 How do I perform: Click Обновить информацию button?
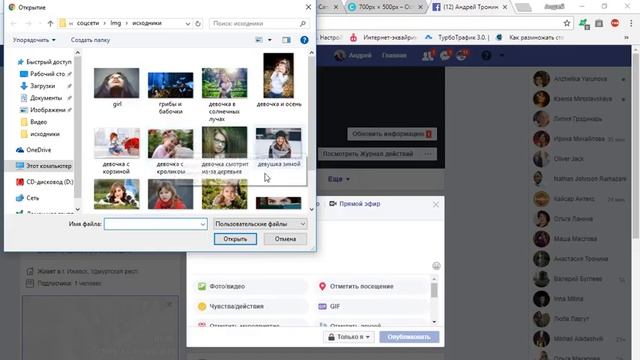(x=392, y=134)
